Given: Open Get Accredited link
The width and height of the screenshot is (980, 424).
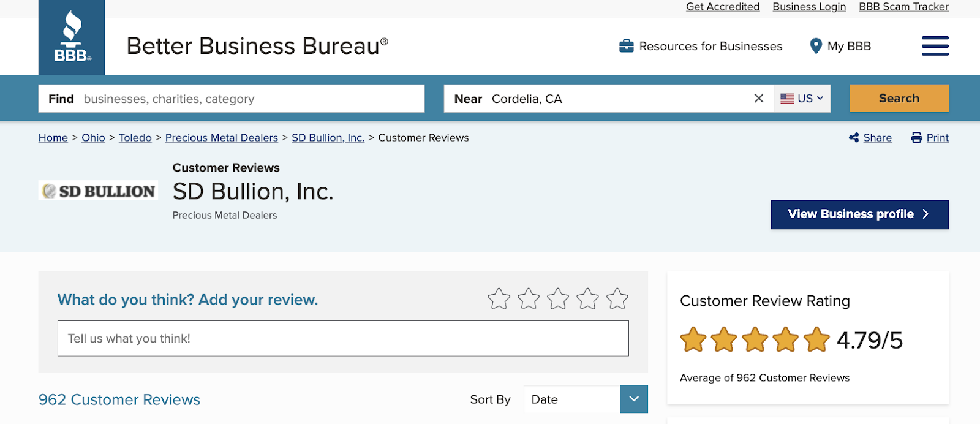Looking at the screenshot, I should coord(723,7).
